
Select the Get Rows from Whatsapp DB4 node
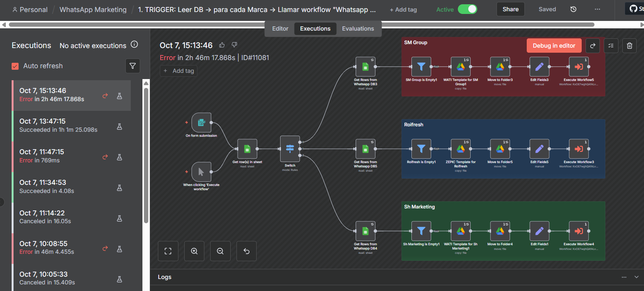[x=365, y=231]
